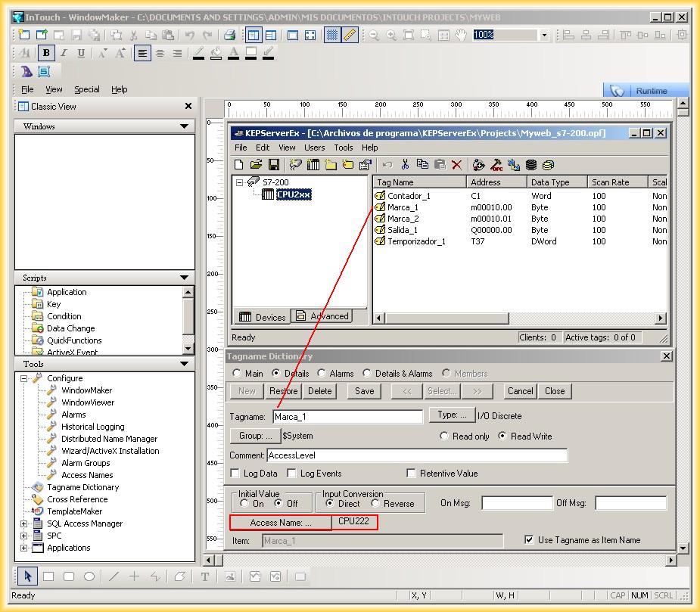Screen dimensions: 700x612
Task: Switch to the Advanced tab in KEPServerEx
Action: [x=322, y=316]
